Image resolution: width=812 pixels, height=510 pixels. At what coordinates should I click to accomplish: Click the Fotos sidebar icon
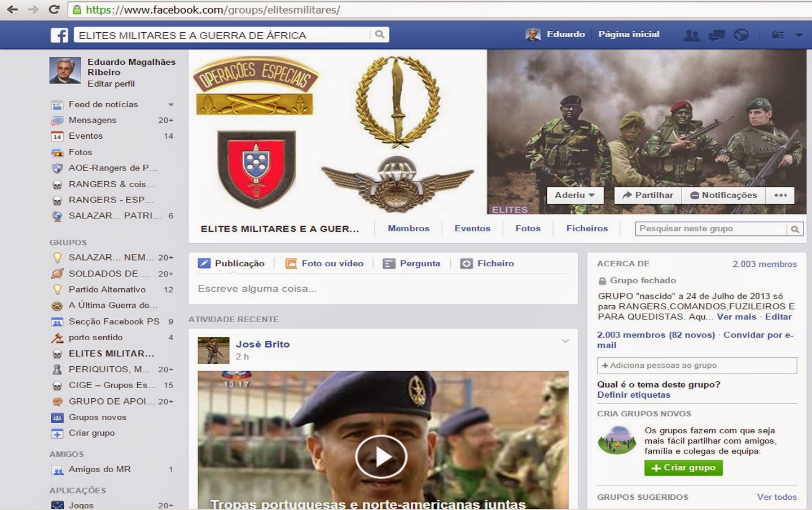57,152
